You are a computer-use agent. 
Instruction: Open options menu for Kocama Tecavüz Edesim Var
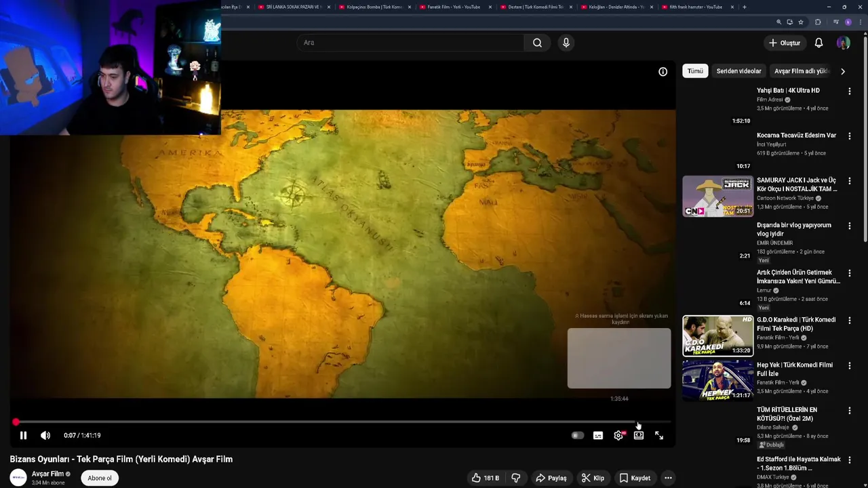coord(850,136)
